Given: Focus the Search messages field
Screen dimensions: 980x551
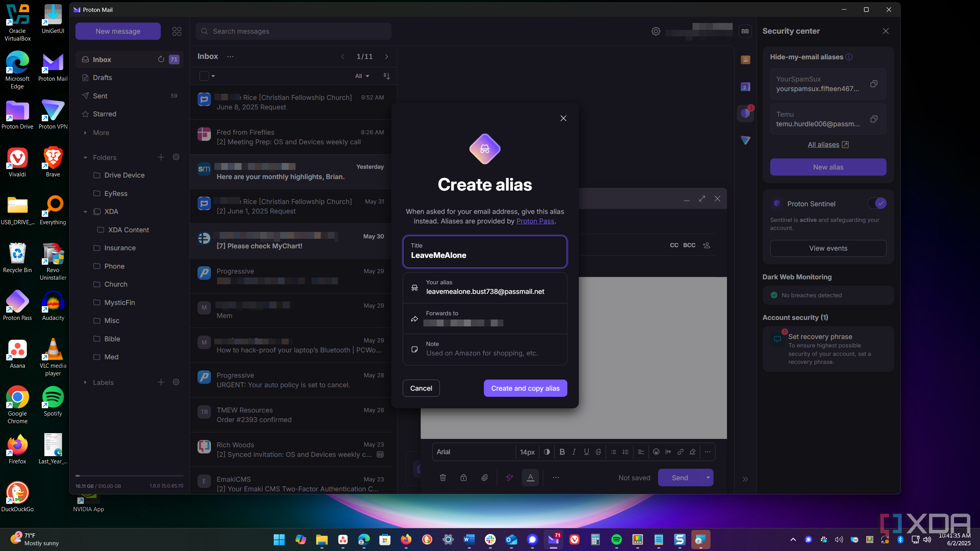Looking at the screenshot, I should point(293,31).
